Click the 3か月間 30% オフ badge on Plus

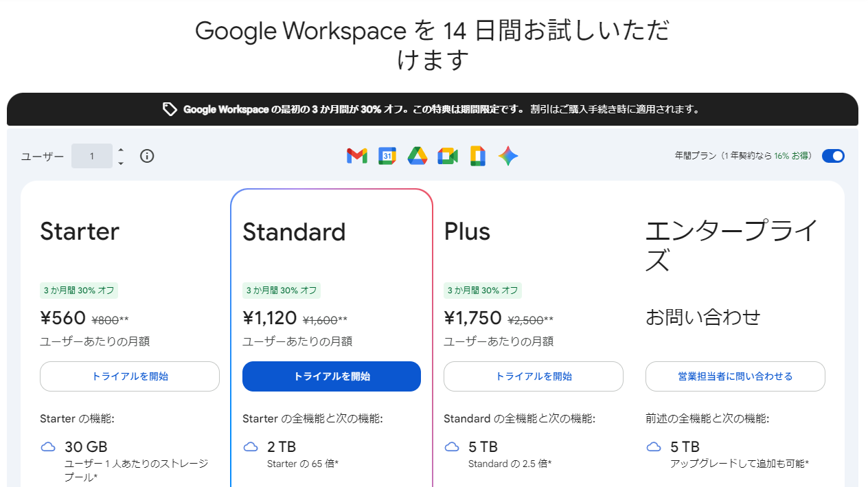[483, 291]
